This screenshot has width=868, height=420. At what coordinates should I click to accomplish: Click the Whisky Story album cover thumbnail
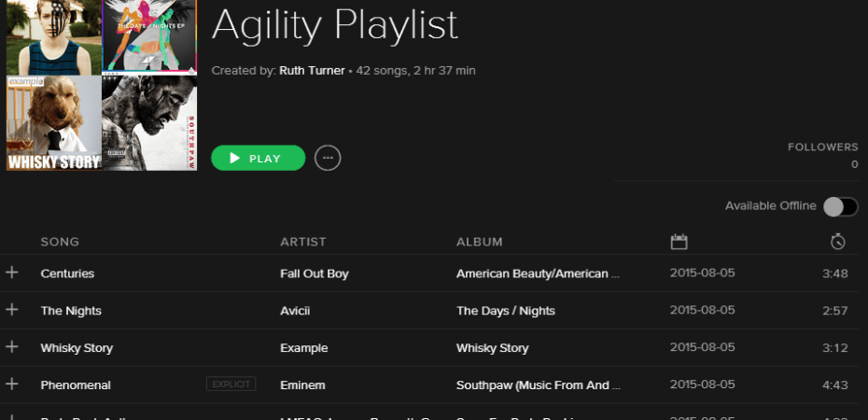point(54,123)
